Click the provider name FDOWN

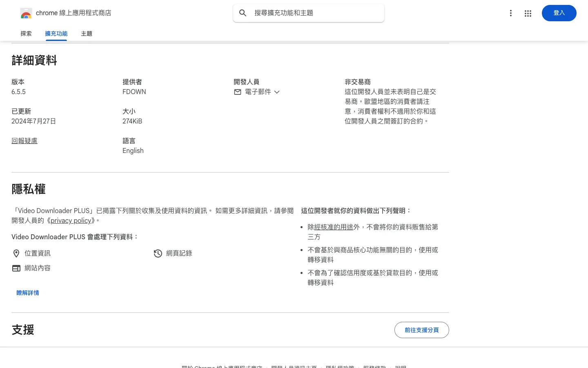coord(134,92)
